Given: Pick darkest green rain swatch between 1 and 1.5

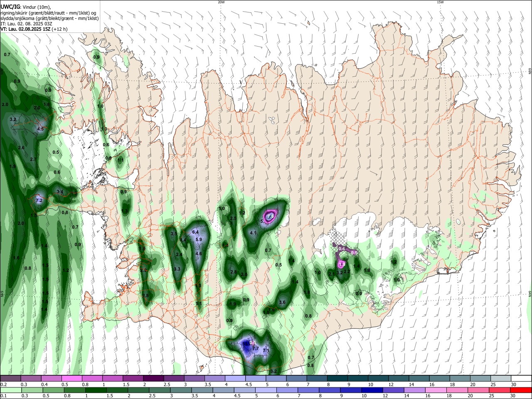Looking at the screenshot, I should [x=96, y=390].
